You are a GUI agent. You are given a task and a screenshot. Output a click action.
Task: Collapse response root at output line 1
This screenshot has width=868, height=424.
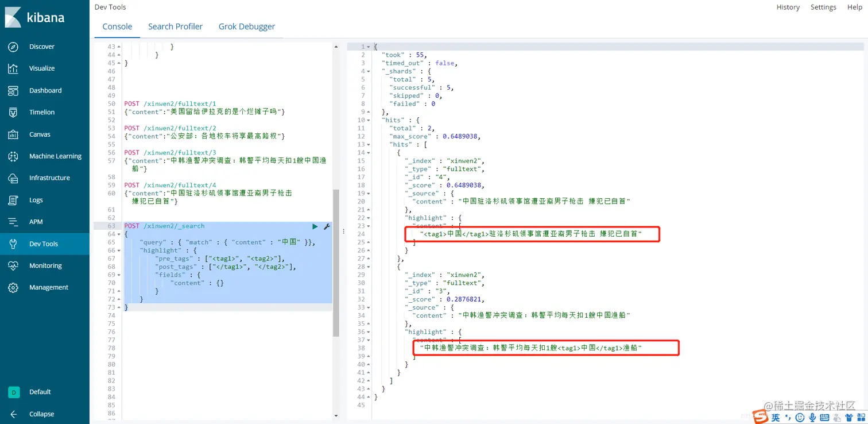368,47
